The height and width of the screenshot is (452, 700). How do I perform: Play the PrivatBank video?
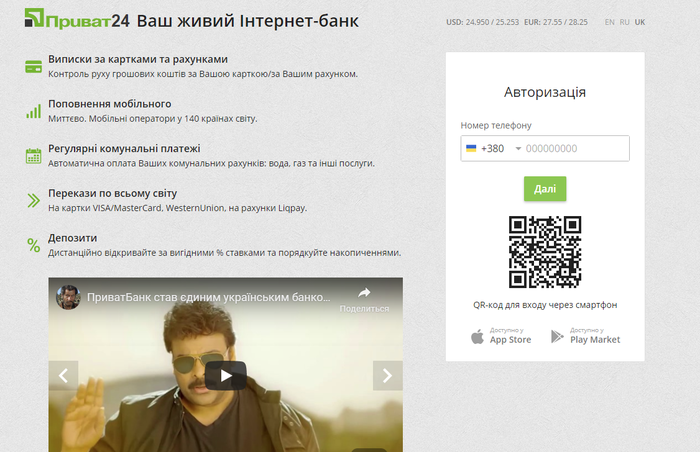(226, 376)
